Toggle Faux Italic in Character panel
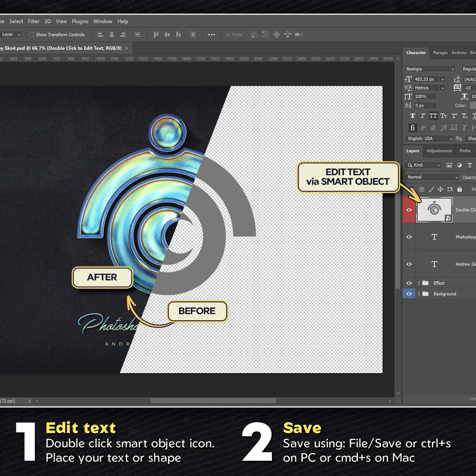Screen dimensions: 476x476 (423, 116)
